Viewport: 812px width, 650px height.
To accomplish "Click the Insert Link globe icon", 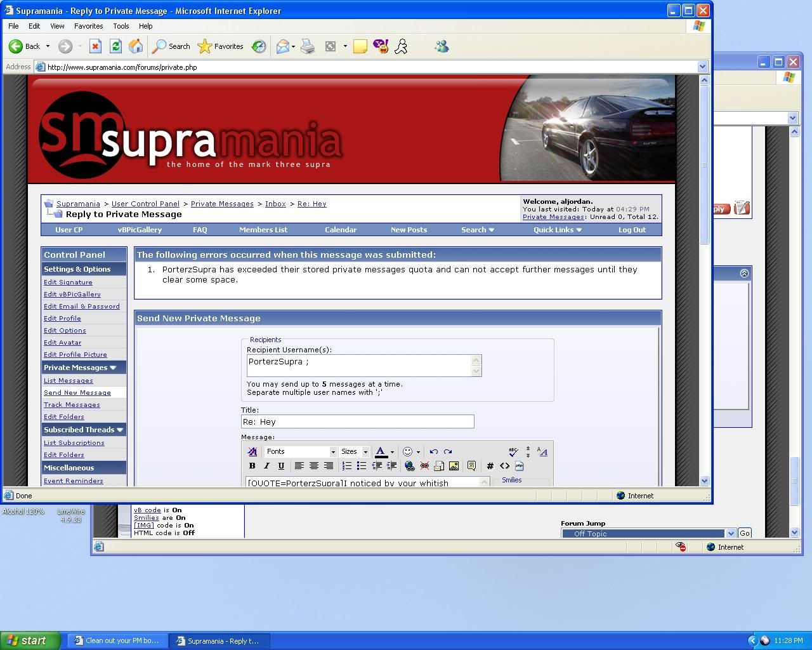I will (409, 466).
